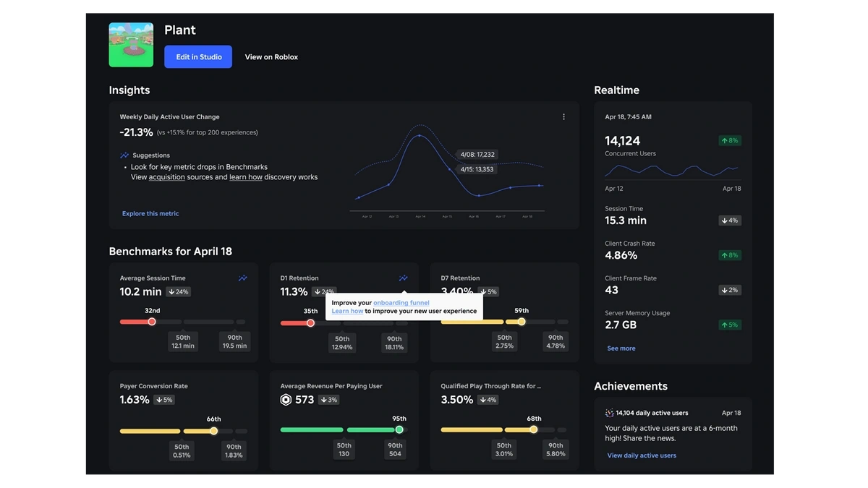Click the 50th 12.1 min benchmark label
The image size is (868, 488).
click(183, 342)
